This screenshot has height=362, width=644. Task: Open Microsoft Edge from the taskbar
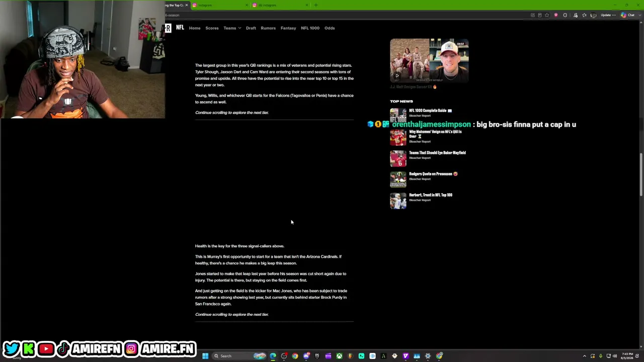[273, 356]
